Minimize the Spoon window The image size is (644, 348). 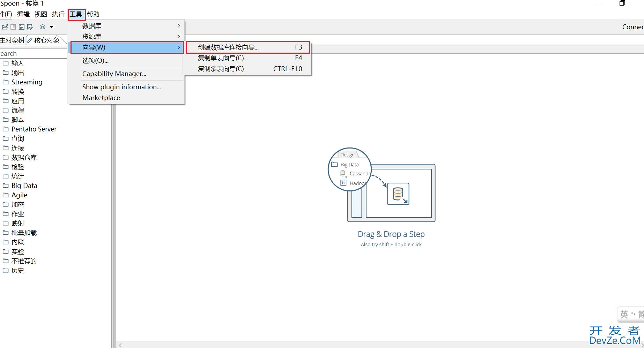(598, 3)
